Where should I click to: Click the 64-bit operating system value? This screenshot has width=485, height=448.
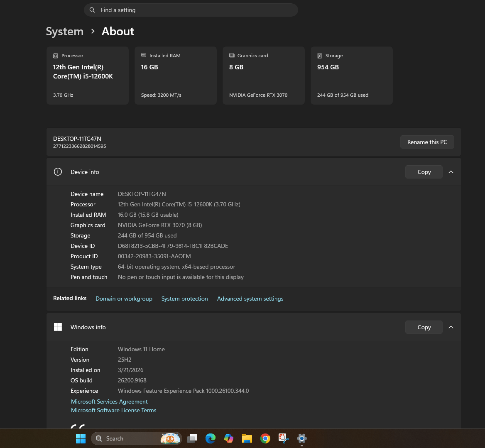click(x=176, y=267)
